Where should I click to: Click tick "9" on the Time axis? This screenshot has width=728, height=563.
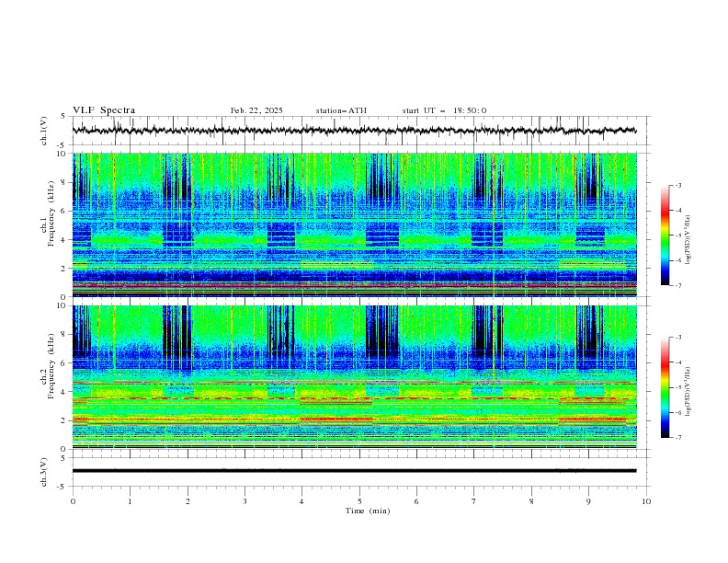pos(588,501)
